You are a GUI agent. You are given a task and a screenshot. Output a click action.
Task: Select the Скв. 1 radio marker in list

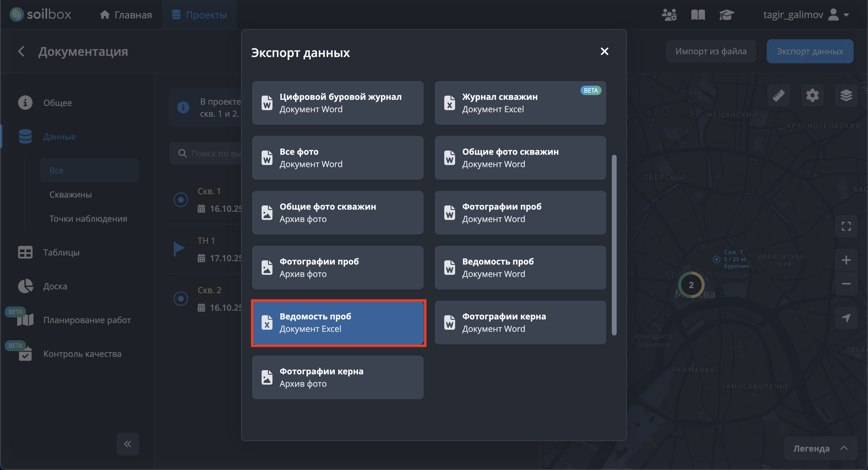181,200
